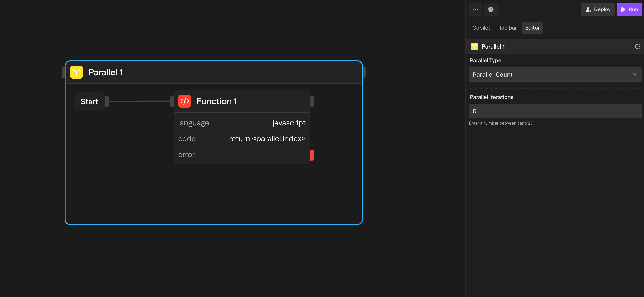This screenshot has height=297, width=644.
Task: Switch to the Copilot tab
Action: [x=481, y=28]
